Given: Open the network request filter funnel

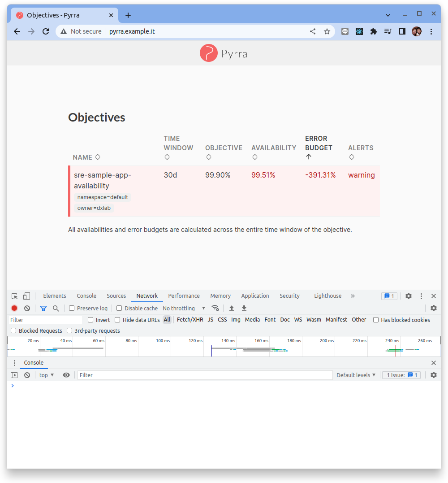Looking at the screenshot, I should pyautogui.click(x=43, y=308).
